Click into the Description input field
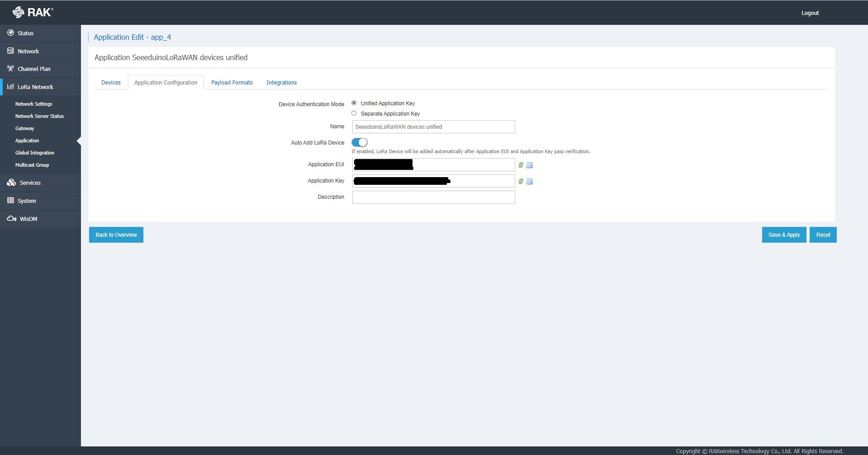 [x=433, y=197]
